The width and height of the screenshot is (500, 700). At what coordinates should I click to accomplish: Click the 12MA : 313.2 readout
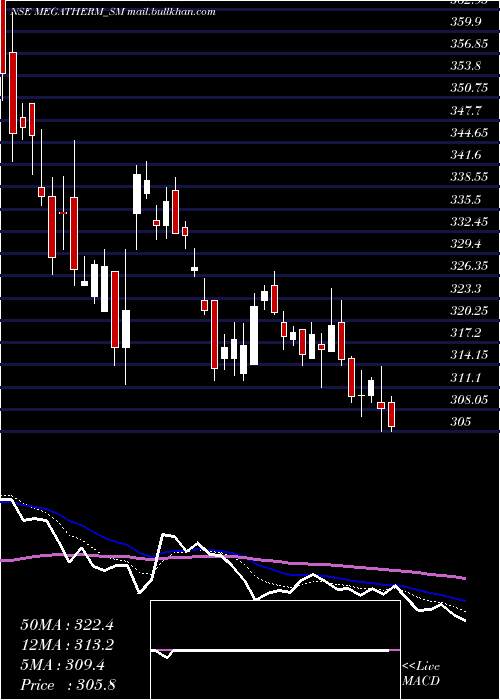[67, 645]
